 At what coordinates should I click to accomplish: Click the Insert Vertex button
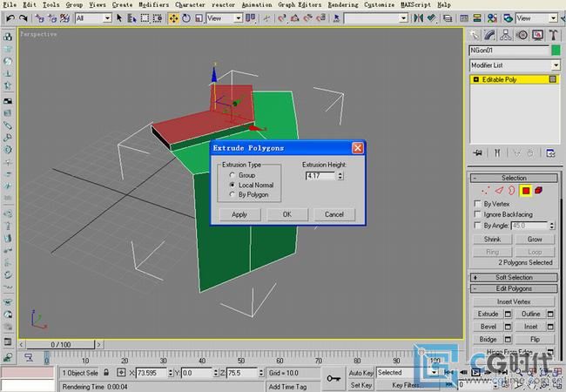pyautogui.click(x=514, y=301)
